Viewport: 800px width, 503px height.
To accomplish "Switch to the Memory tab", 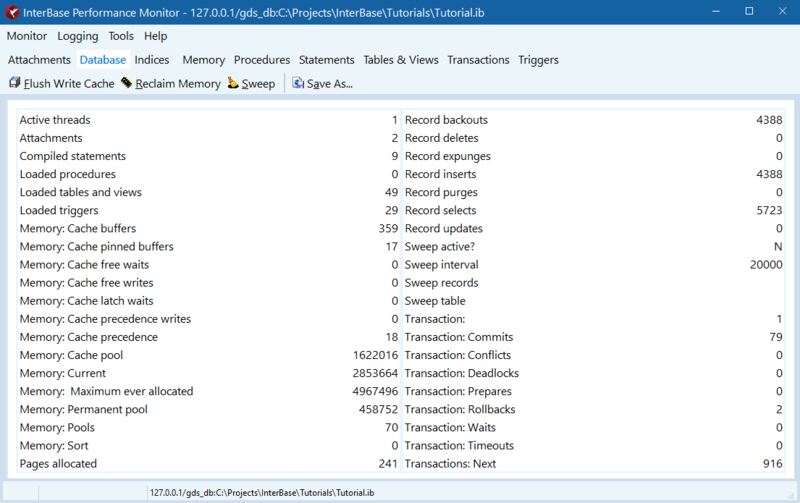I will coord(204,60).
